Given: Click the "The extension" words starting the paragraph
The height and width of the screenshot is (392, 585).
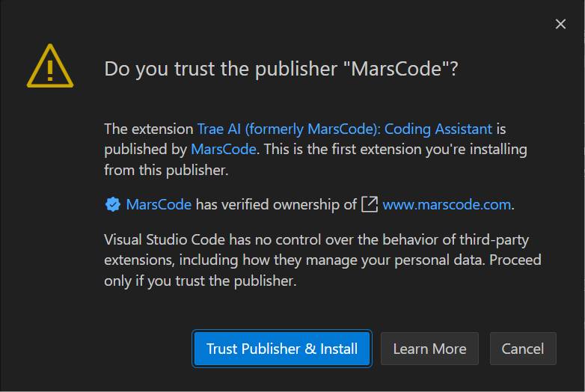Looking at the screenshot, I should point(148,129).
